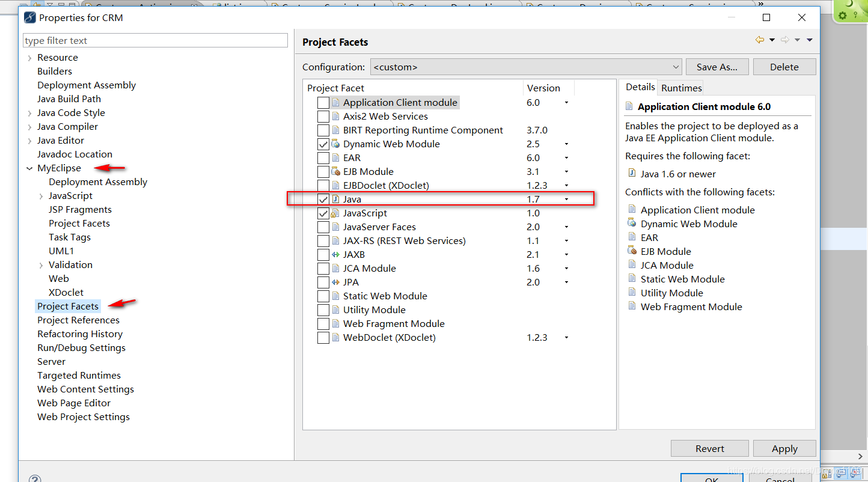Click the back navigation arrow icon
Image resolution: width=868 pixels, height=482 pixels.
(760, 40)
